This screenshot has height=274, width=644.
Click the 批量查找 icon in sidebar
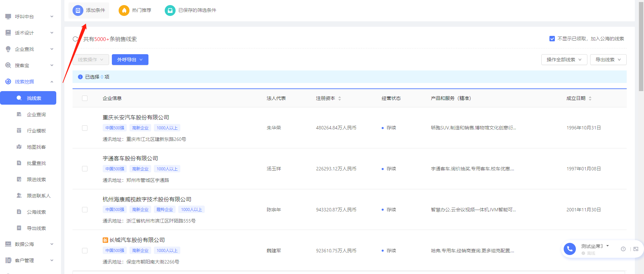point(19,163)
